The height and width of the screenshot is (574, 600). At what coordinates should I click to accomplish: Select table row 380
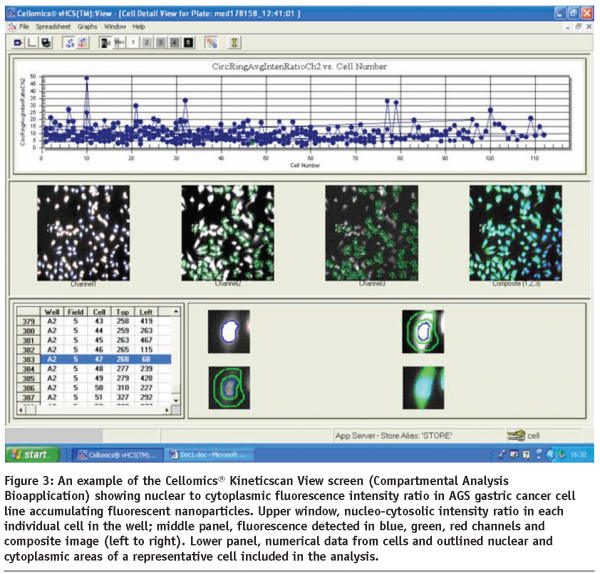click(94, 331)
